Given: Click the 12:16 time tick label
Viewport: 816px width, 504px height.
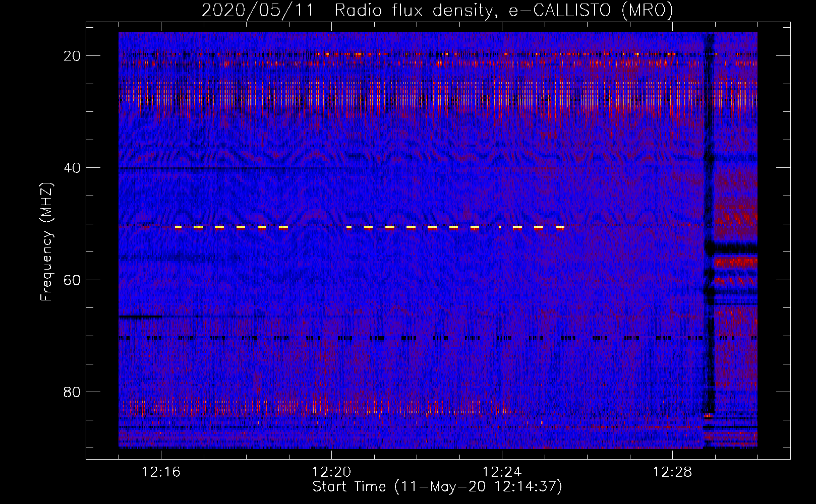Looking at the screenshot, I should tap(161, 472).
